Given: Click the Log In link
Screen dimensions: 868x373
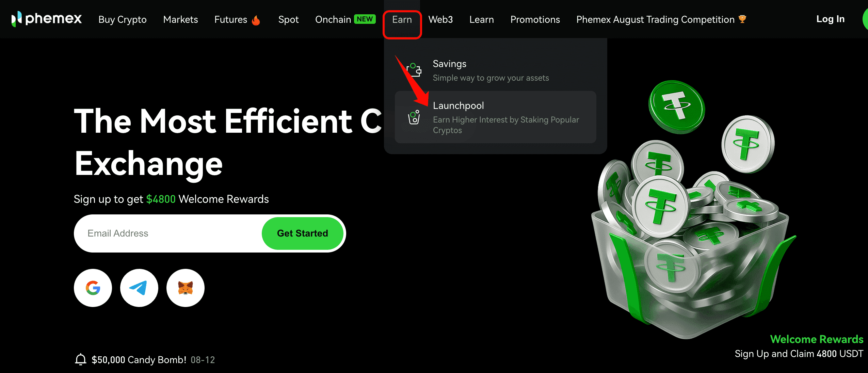Looking at the screenshot, I should 830,19.
